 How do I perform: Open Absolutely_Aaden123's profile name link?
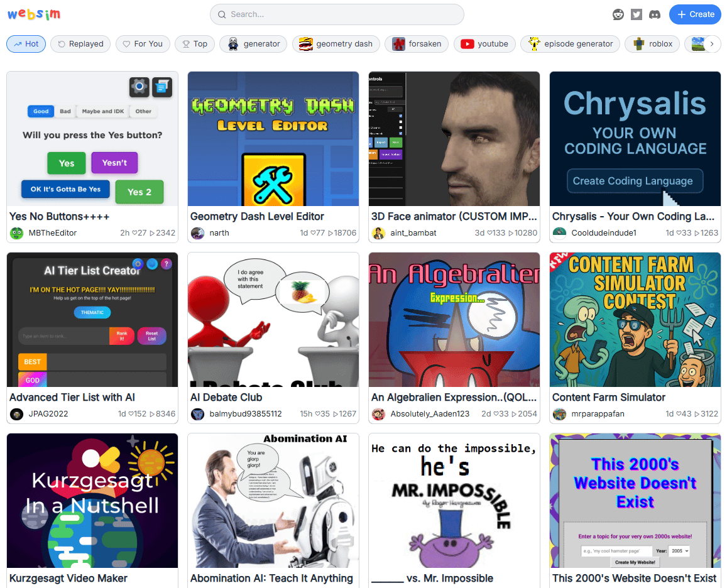point(430,413)
